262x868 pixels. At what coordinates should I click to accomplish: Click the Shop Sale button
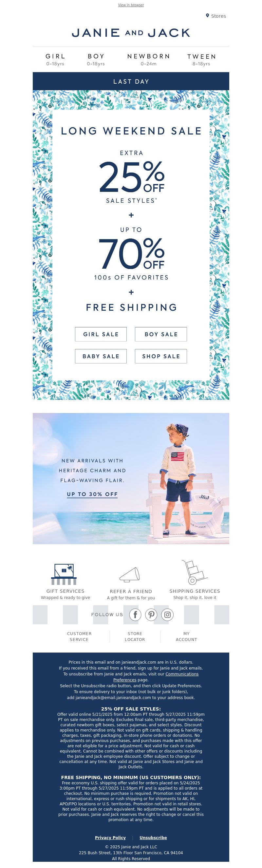(161, 356)
